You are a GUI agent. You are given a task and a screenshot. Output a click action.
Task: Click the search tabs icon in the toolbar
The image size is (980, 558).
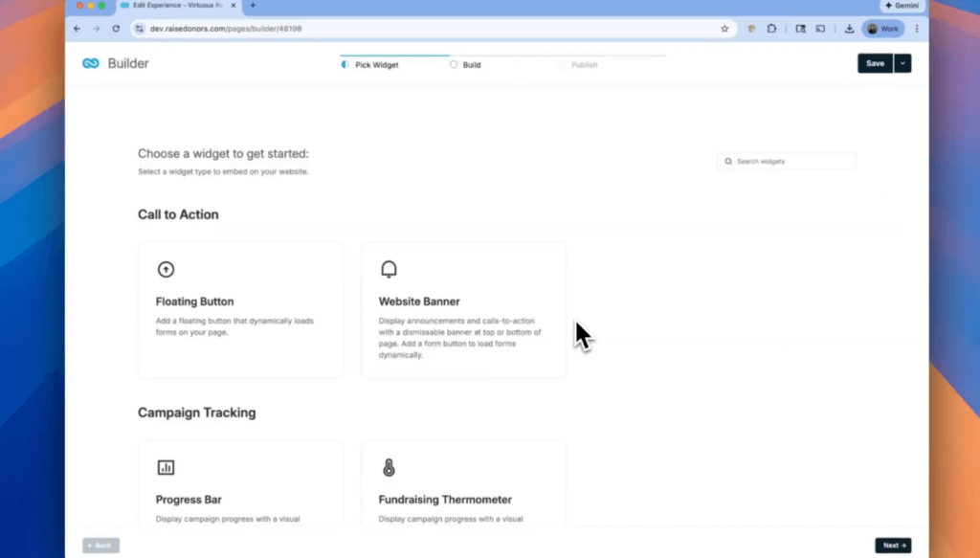(801, 29)
